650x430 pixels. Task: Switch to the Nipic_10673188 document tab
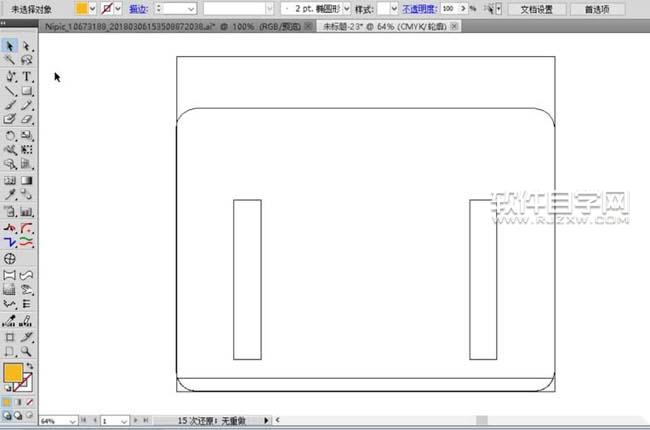pyautogui.click(x=173, y=27)
